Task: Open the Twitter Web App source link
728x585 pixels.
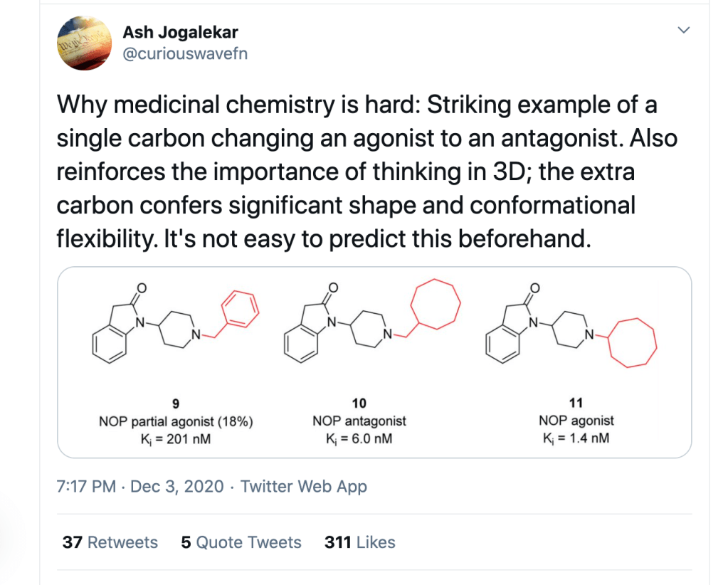Action: 304,487
